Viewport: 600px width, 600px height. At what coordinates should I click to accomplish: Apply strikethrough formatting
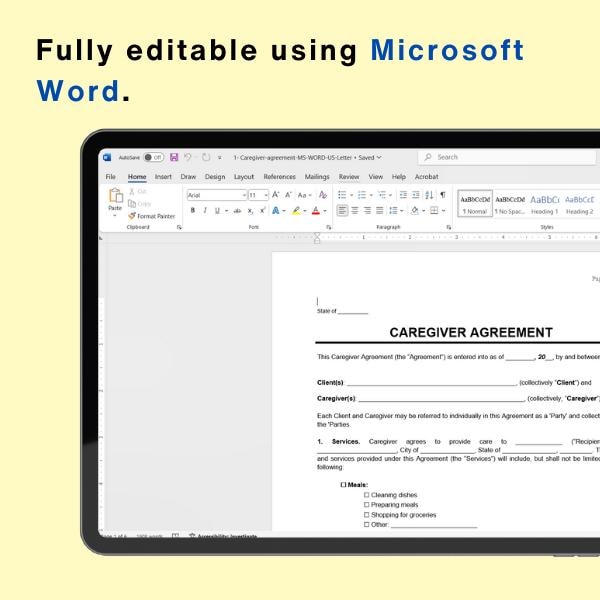(x=238, y=210)
